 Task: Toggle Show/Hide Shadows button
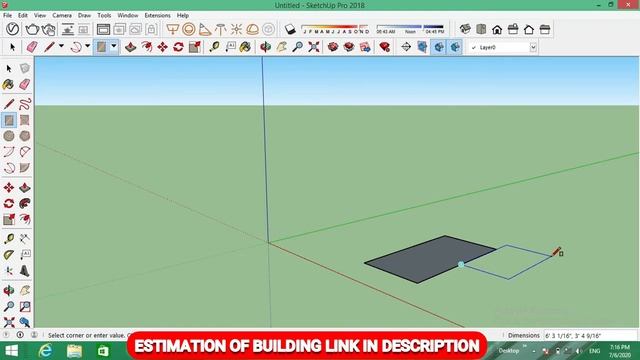290,29
